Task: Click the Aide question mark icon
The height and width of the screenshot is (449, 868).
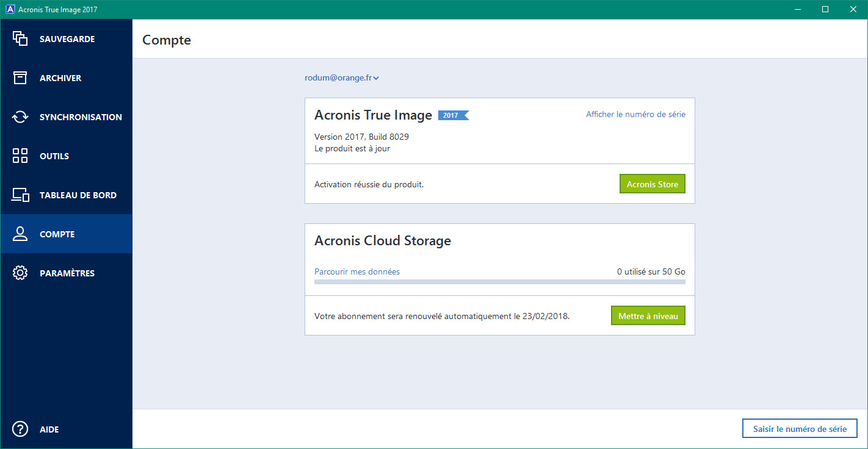Action: [20, 429]
